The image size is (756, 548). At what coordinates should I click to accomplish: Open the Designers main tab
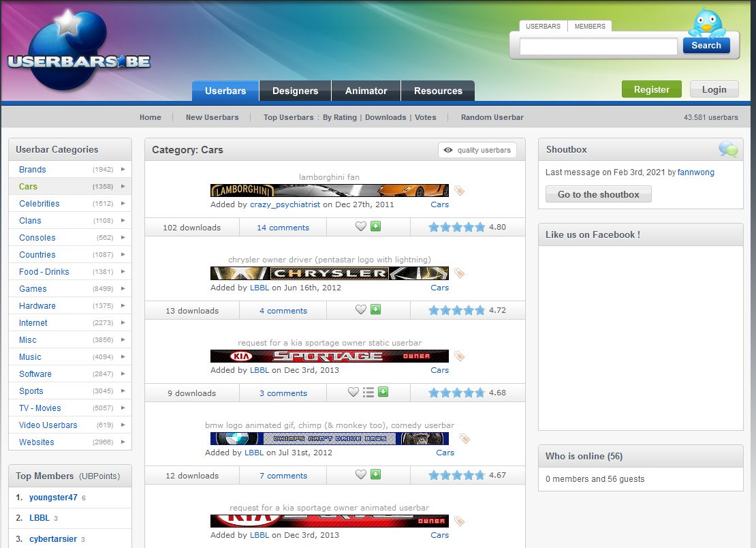coord(295,91)
